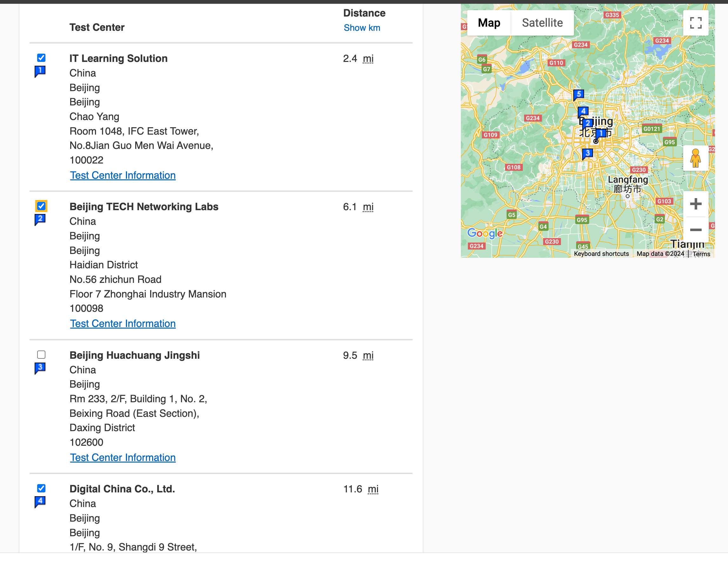Toggle fullscreen map view icon
This screenshot has height=567, width=728.
695,23
